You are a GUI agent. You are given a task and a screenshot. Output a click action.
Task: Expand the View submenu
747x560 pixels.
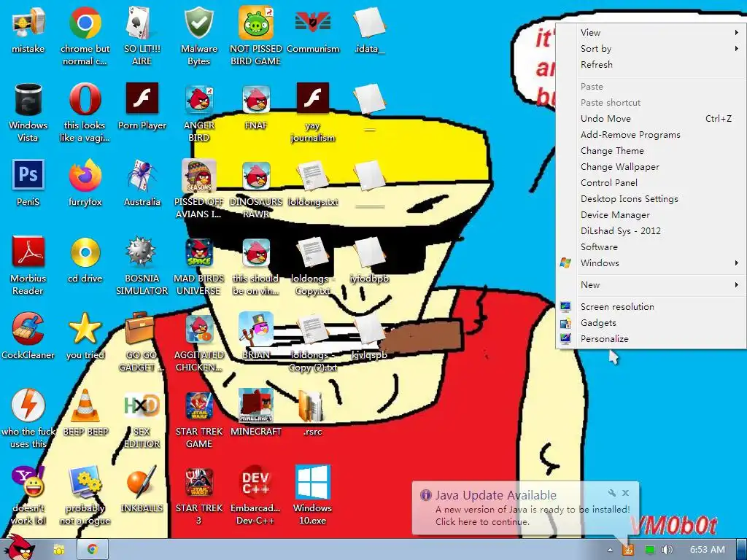point(651,32)
